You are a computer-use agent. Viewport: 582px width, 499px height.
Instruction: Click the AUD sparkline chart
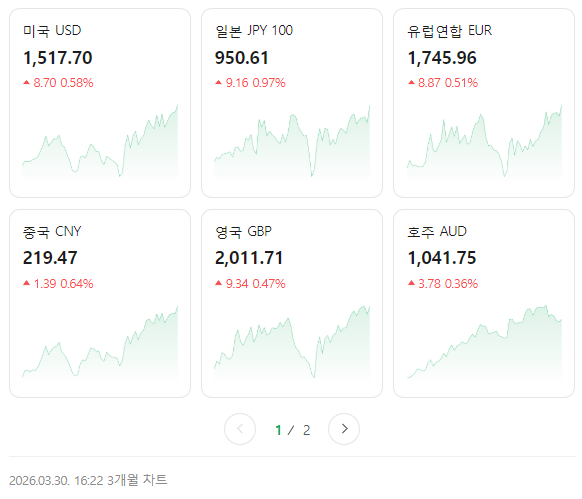(484, 343)
